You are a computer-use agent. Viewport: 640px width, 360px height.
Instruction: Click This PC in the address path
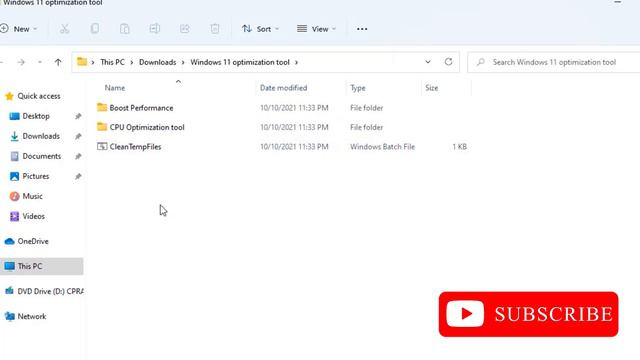tap(112, 62)
